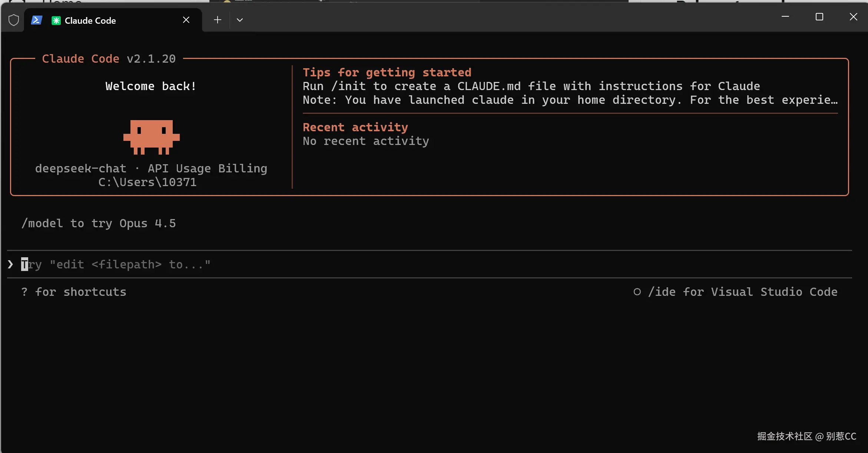Click the "Recent activity" heading
The width and height of the screenshot is (868, 453).
click(x=355, y=127)
